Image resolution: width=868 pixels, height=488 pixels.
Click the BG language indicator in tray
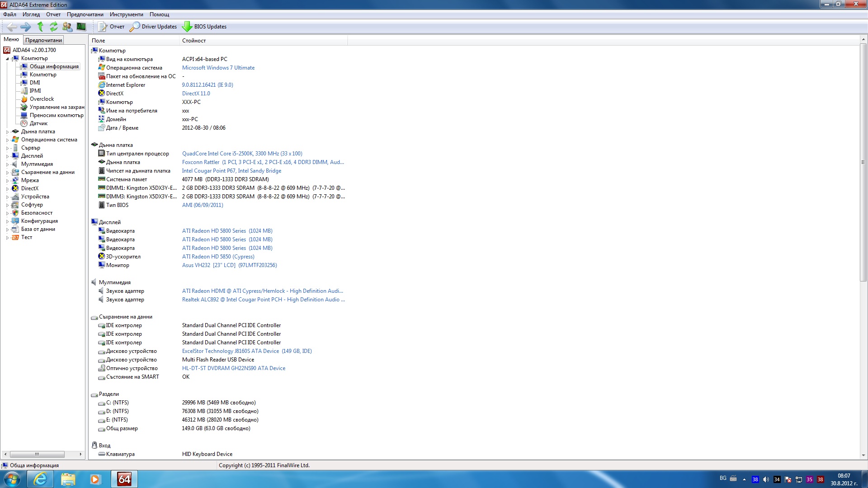coord(723,478)
